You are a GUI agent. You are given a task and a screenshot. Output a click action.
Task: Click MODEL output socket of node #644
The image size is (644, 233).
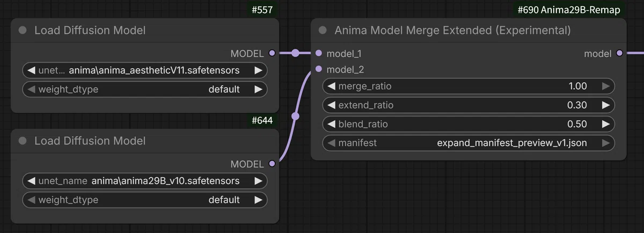[272, 164]
